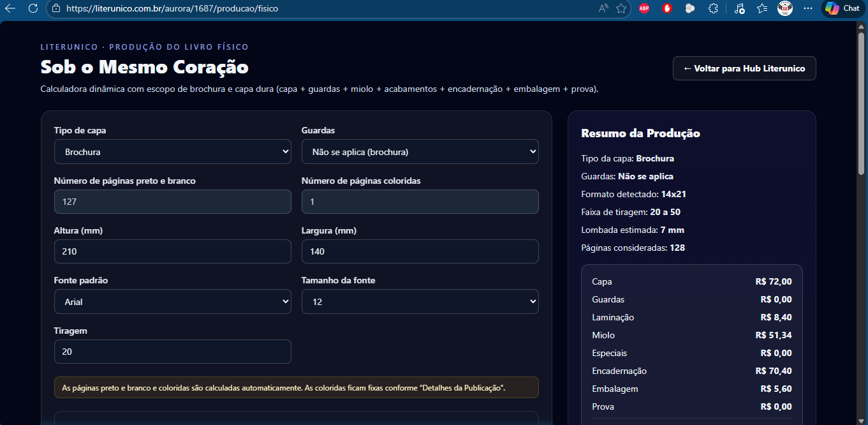Open the browser profile avatar
868x425 pixels.
click(x=785, y=8)
